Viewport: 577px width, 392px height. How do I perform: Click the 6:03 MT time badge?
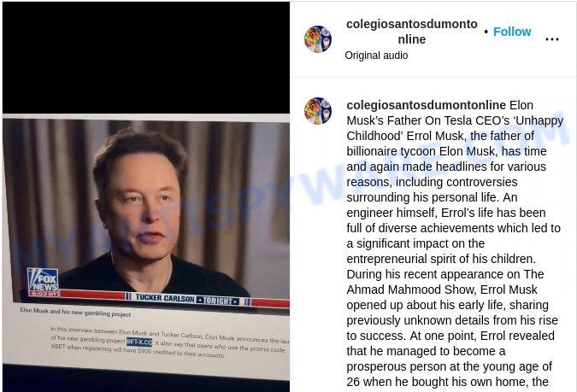pos(44,294)
